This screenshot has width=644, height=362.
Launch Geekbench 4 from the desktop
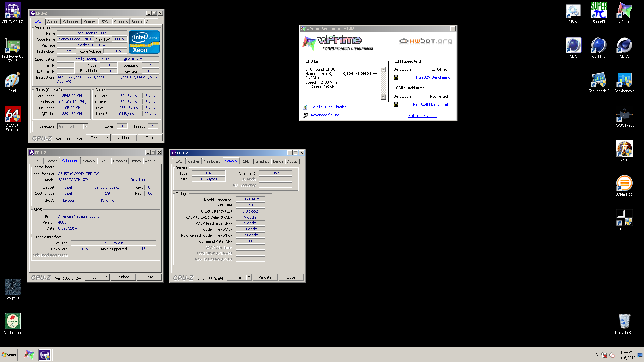[x=624, y=82]
